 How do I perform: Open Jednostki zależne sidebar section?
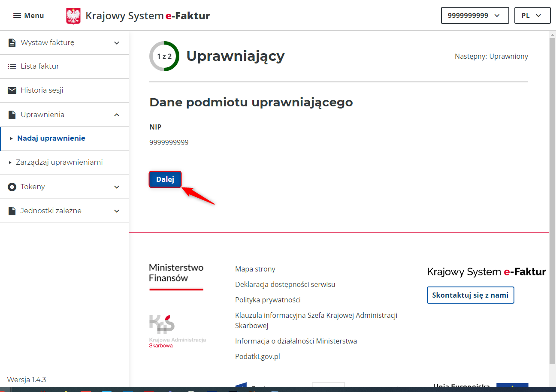64,211
